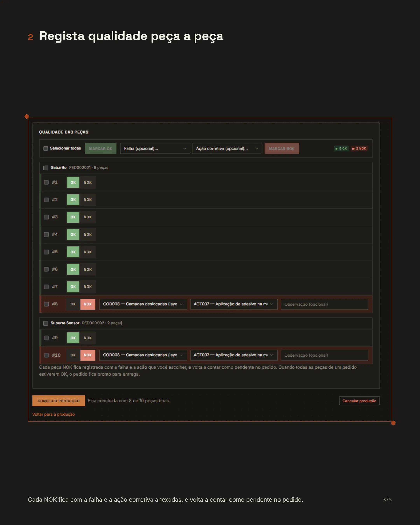This screenshot has width=420, height=525.
Task: Select the checkbox for piece #5
Action: tap(46, 252)
